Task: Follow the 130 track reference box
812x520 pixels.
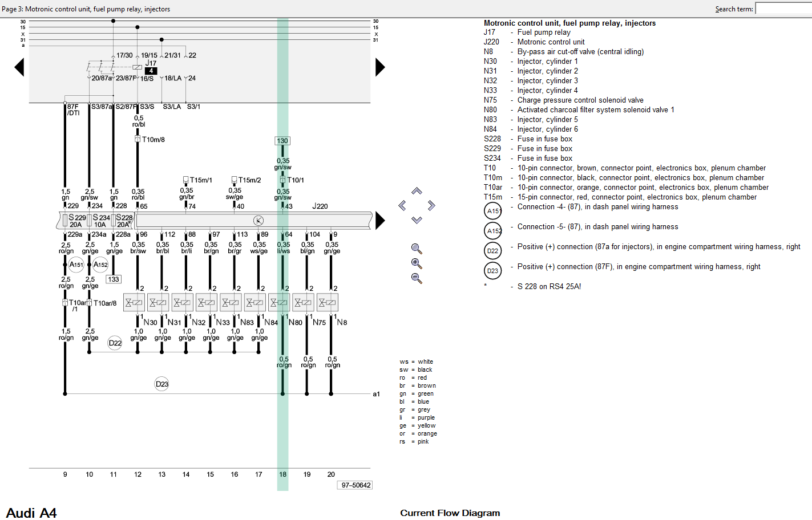Action: 282,141
